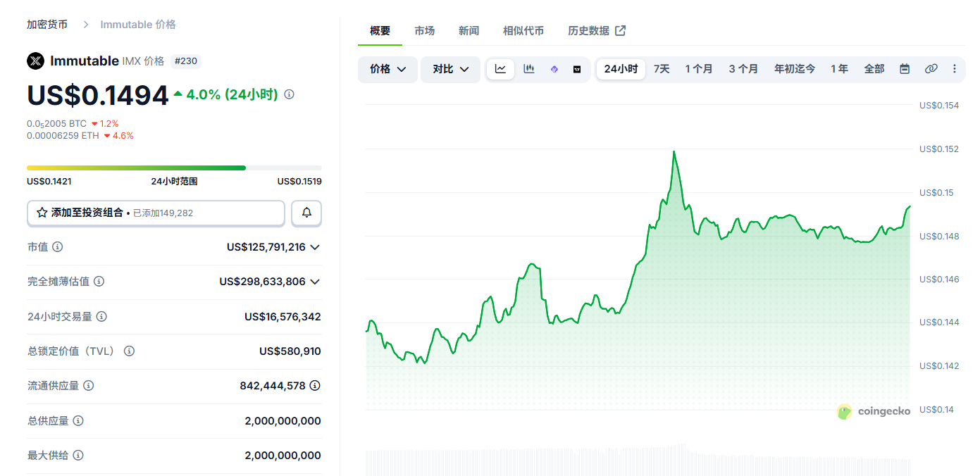Switch to the 市场 tab
The width and height of the screenshot is (980, 476).
point(424,31)
